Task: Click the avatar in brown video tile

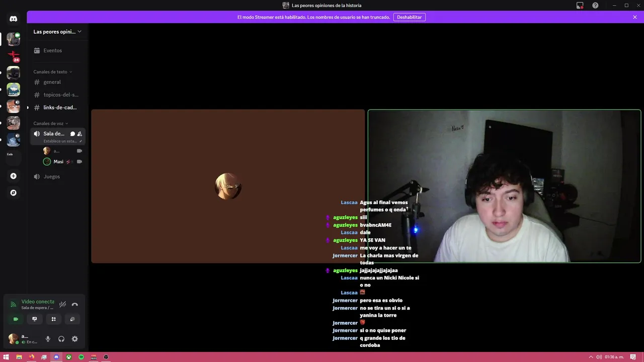Action: click(x=228, y=186)
